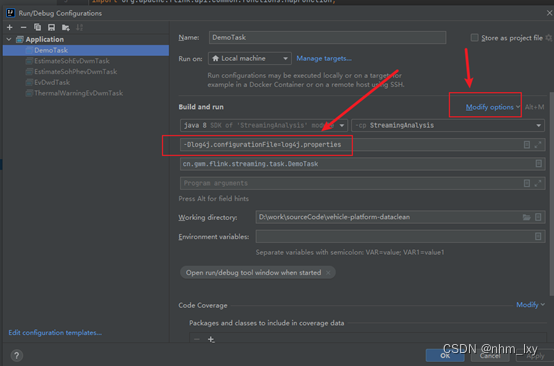This screenshot has height=366, width=554.
Task: Remove Open run/debug tool window tag
Action: (328, 272)
